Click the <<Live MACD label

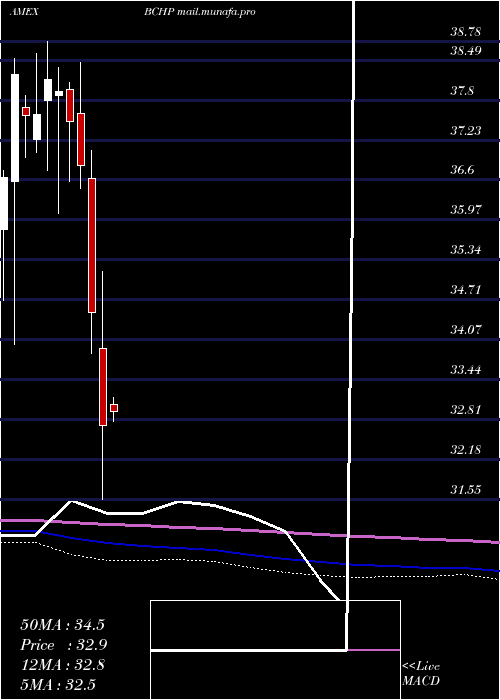[421, 674]
